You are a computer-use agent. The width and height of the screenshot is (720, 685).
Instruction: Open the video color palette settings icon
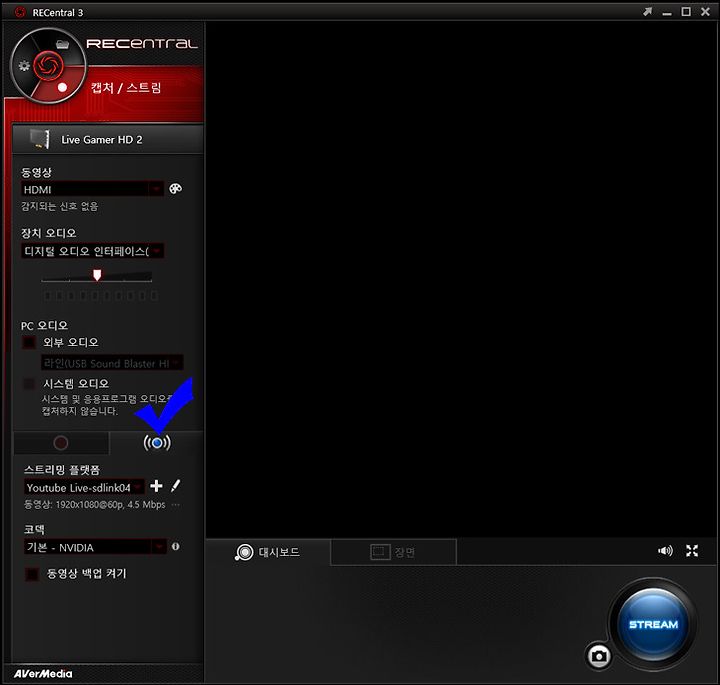[175, 189]
